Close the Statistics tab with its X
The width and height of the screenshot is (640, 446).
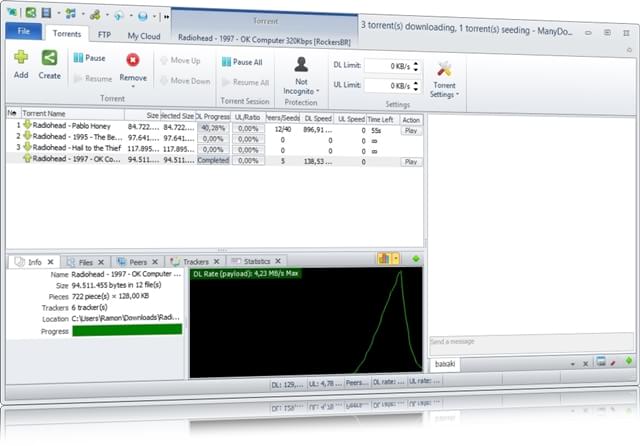[278, 261]
